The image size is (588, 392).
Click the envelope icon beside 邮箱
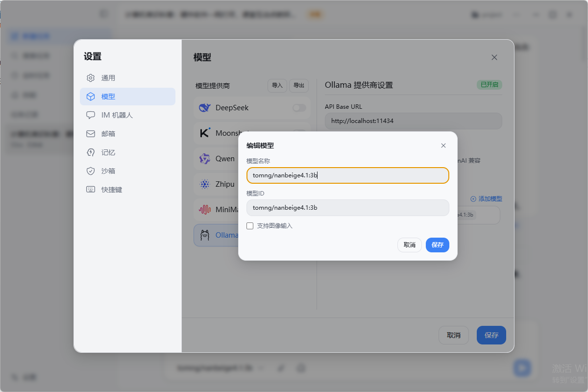click(x=91, y=134)
